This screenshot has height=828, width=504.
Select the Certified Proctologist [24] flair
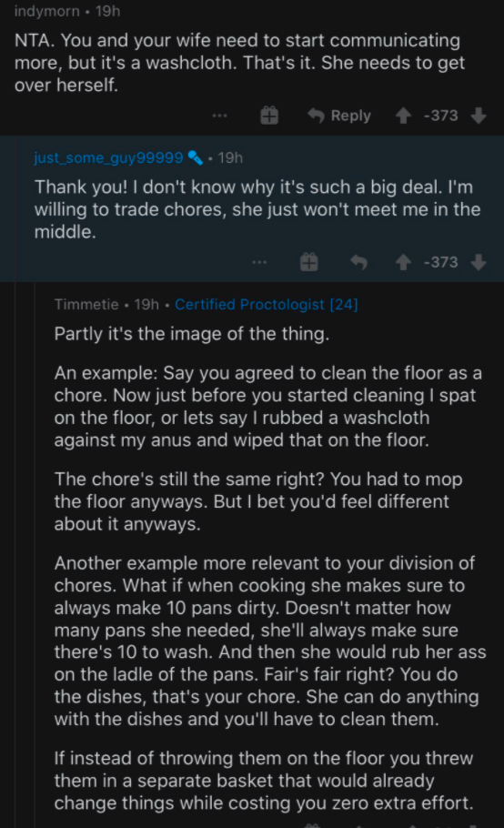point(267,304)
